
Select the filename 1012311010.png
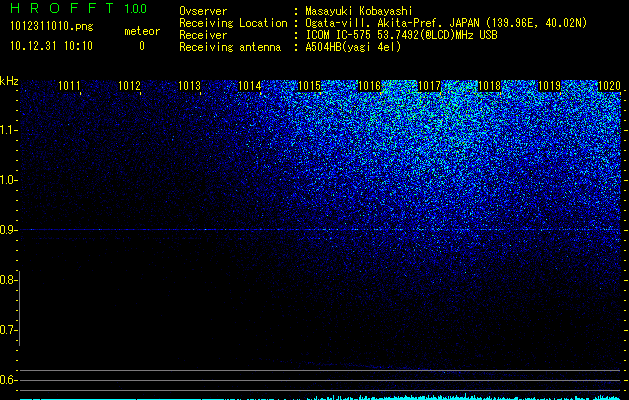52,27
